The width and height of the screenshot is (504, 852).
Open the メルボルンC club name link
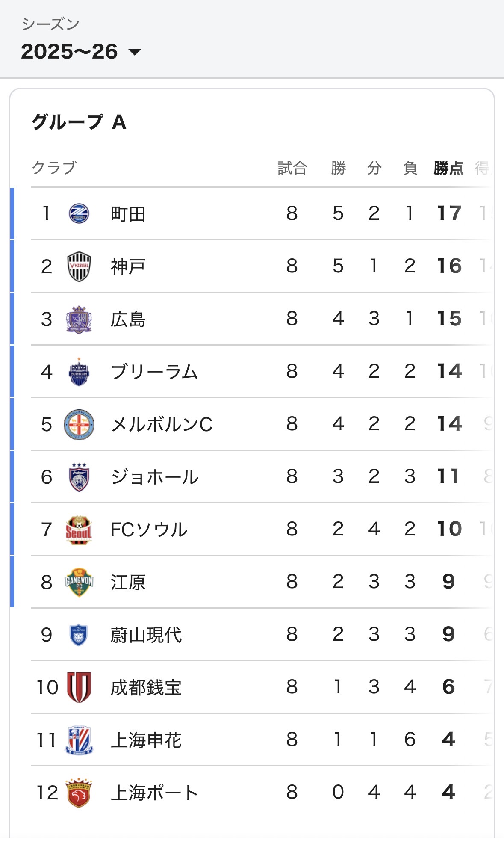click(162, 425)
